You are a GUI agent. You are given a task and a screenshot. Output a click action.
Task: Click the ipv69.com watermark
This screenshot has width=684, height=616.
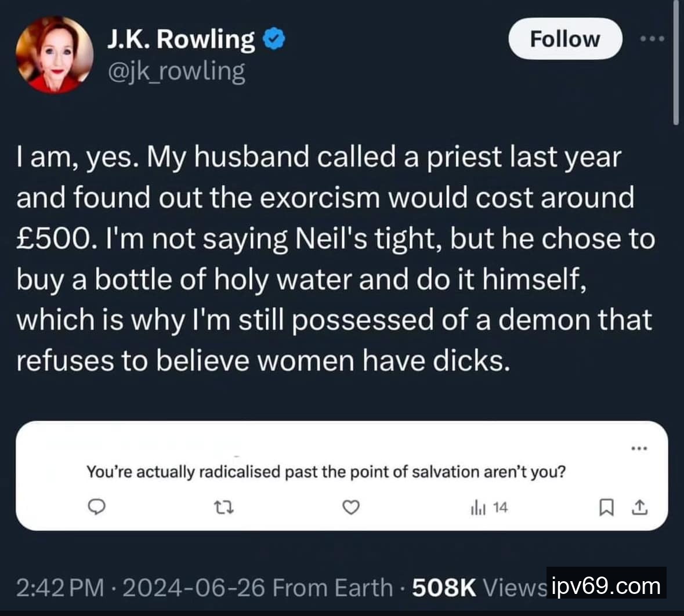coord(607,585)
